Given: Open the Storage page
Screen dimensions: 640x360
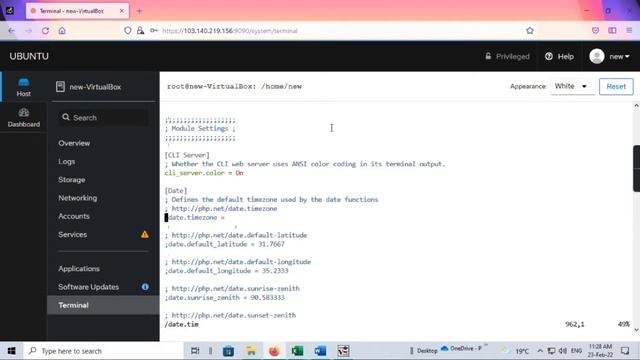Looking at the screenshot, I should (72, 180).
